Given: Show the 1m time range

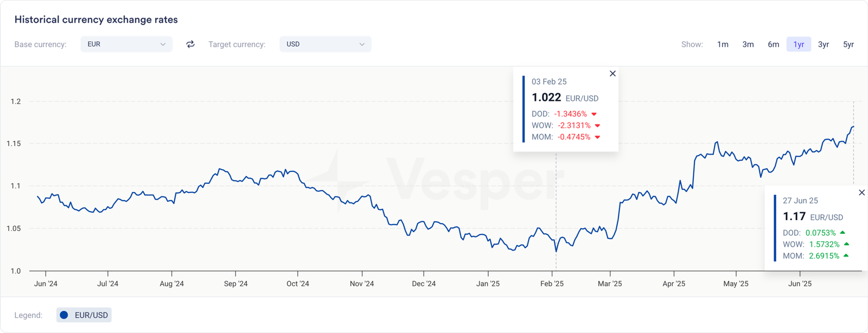Looking at the screenshot, I should [x=723, y=44].
